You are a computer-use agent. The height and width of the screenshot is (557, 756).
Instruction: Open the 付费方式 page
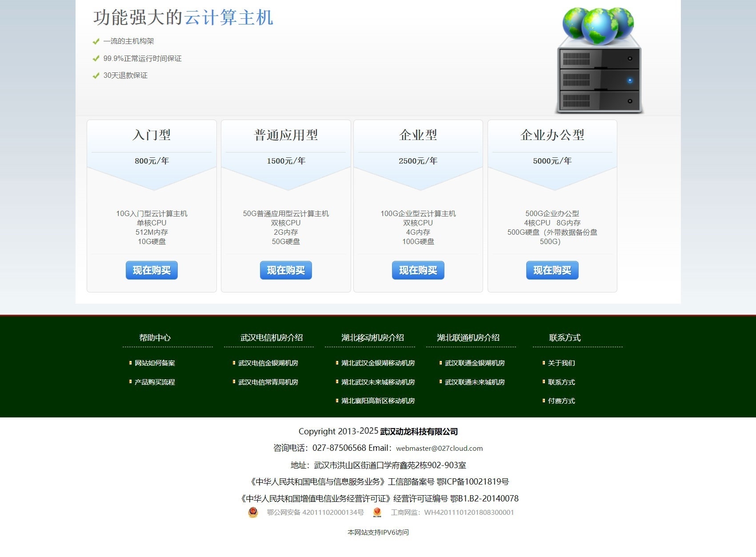tap(561, 401)
